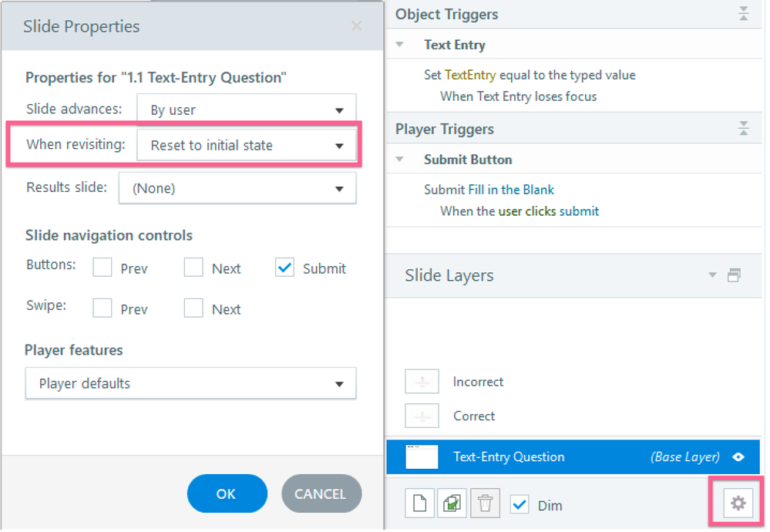Collapse the Text Entry trigger group

pos(399,45)
